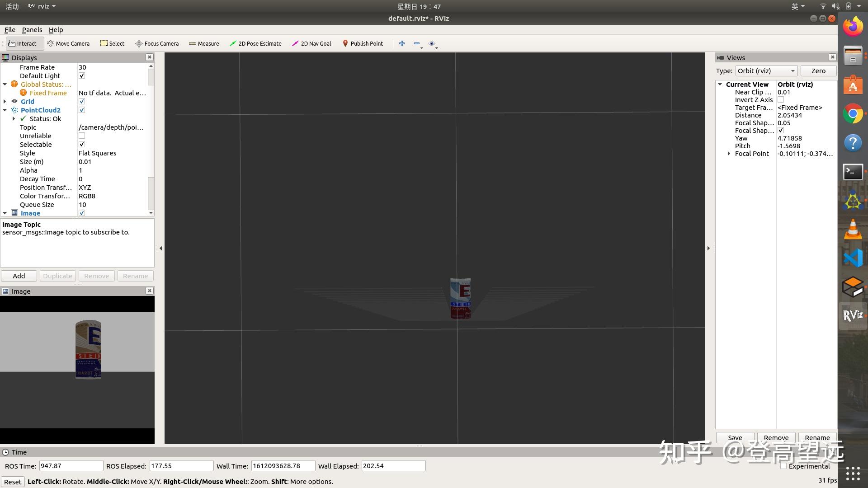Open the view Type dropdown showing Orbit (rviz)
Image resolution: width=868 pixels, height=488 pixels.
coord(766,70)
